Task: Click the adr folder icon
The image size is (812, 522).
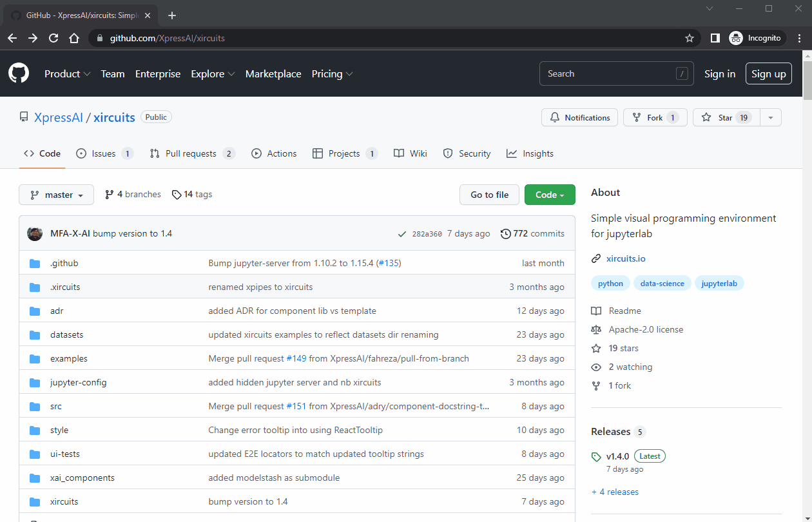Action: coord(35,311)
